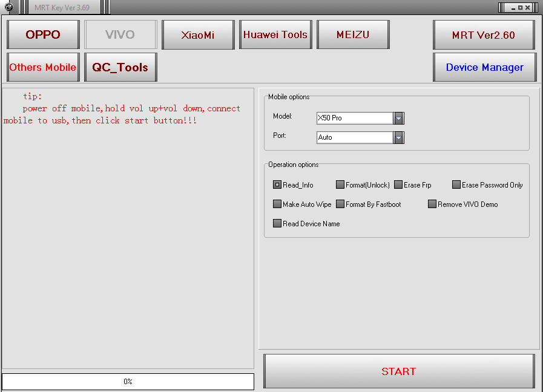
Task: Click the Mobile options group label
Action: [x=289, y=97]
